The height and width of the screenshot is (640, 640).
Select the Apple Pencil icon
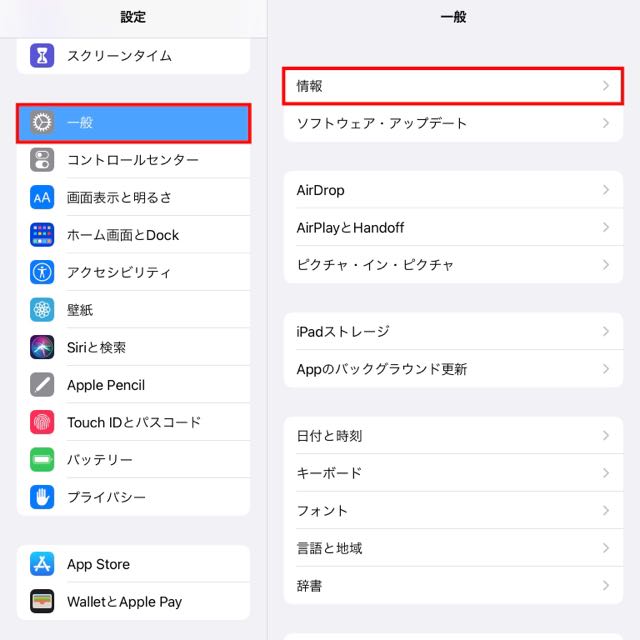click(x=42, y=384)
